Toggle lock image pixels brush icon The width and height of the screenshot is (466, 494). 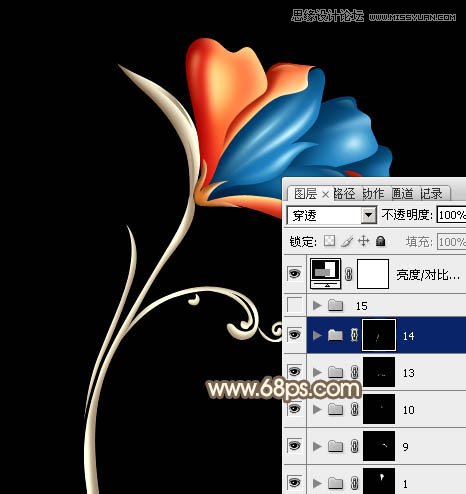347,241
